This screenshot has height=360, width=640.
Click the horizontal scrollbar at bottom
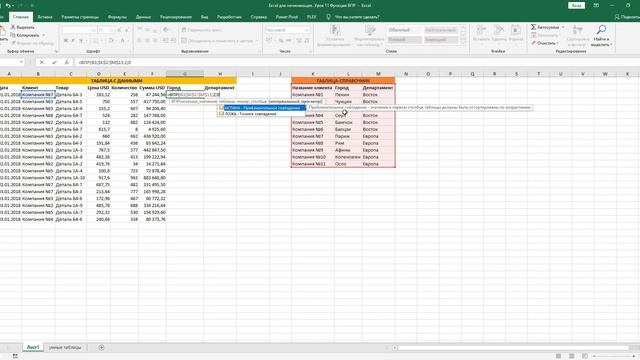tap(512, 348)
